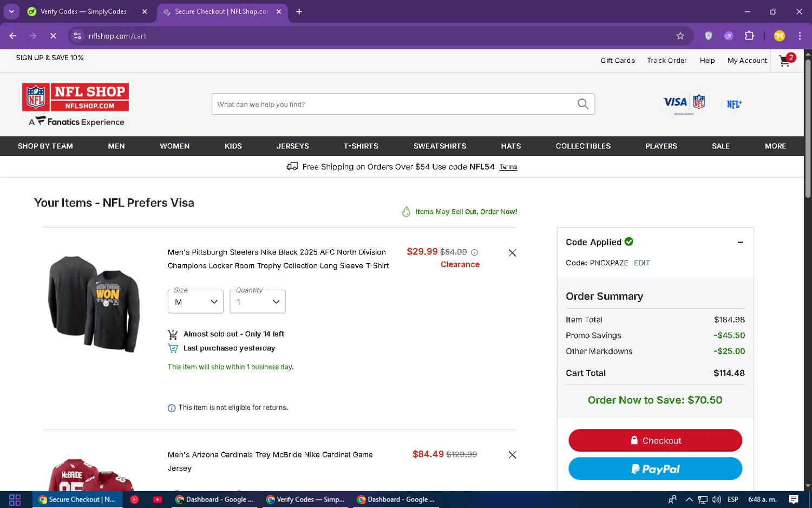Bookmark this page with the star icon
Image resolution: width=812 pixels, height=508 pixels.
pos(680,36)
